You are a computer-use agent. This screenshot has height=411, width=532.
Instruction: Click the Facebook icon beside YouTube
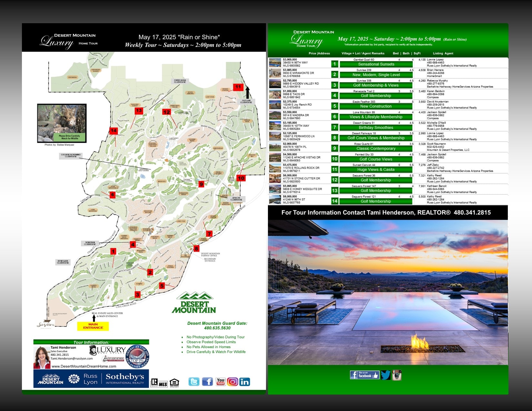(207, 382)
